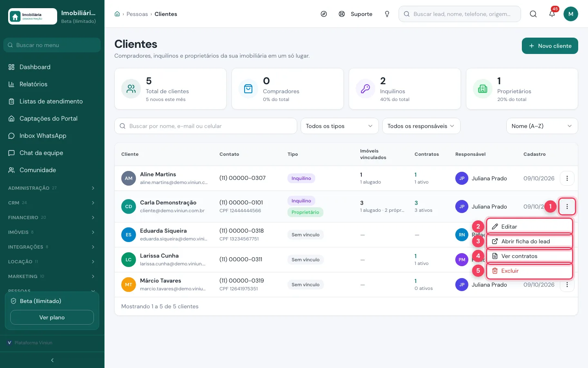Open the Todos os responsáveis filter
Image resolution: width=588 pixels, height=368 pixels.
[x=421, y=126]
